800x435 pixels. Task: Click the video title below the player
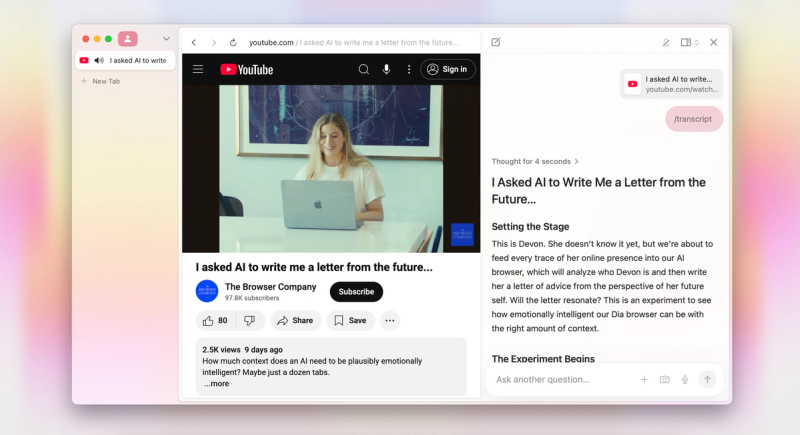tap(314, 267)
